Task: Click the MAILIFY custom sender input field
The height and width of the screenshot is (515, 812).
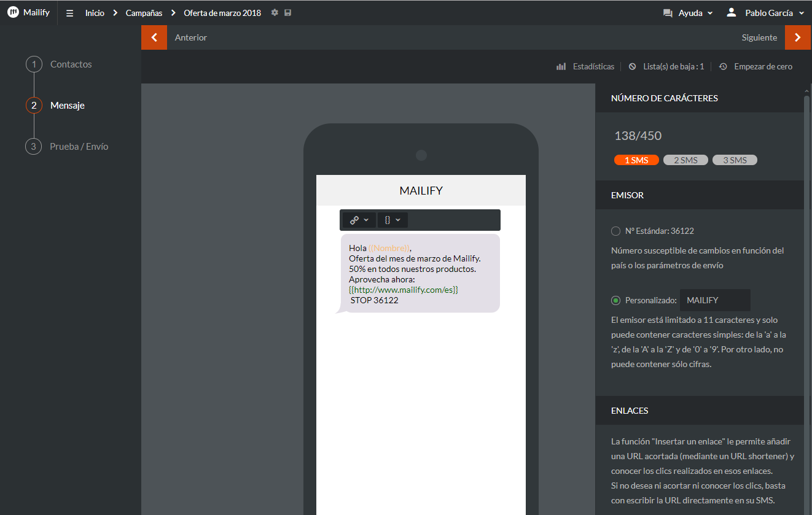Action: pyautogui.click(x=715, y=300)
